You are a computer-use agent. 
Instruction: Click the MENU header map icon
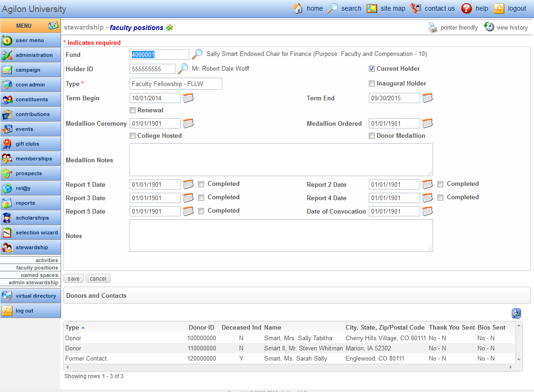pos(53,25)
